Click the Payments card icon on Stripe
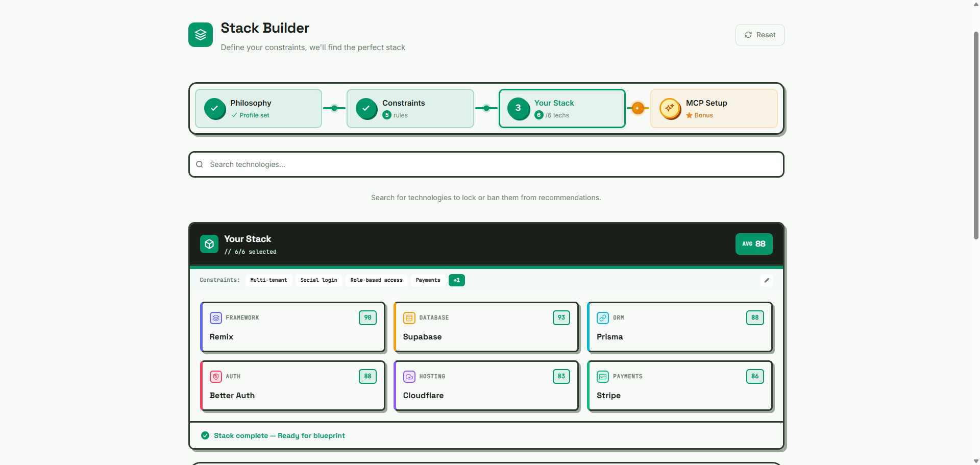Image resolution: width=980 pixels, height=465 pixels. point(603,376)
